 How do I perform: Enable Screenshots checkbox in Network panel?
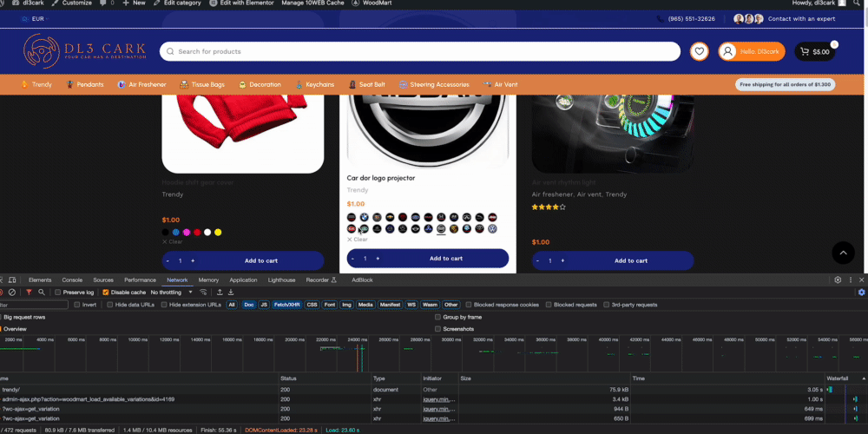[x=437, y=329]
